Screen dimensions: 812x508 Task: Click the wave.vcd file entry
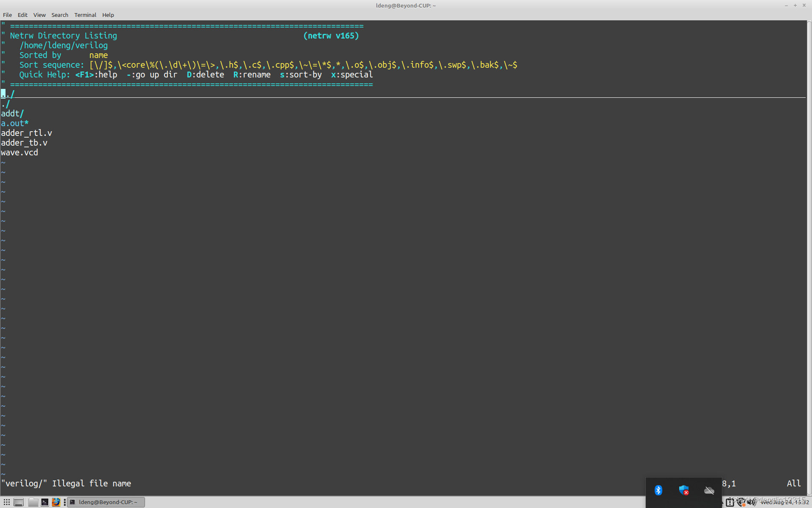coord(19,152)
